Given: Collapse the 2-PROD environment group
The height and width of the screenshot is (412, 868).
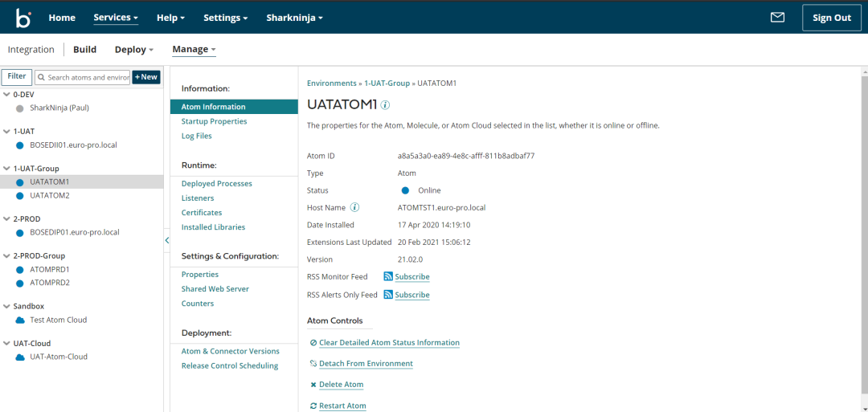Looking at the screenshot, I should pyautogui.click(x=6, y=219).
